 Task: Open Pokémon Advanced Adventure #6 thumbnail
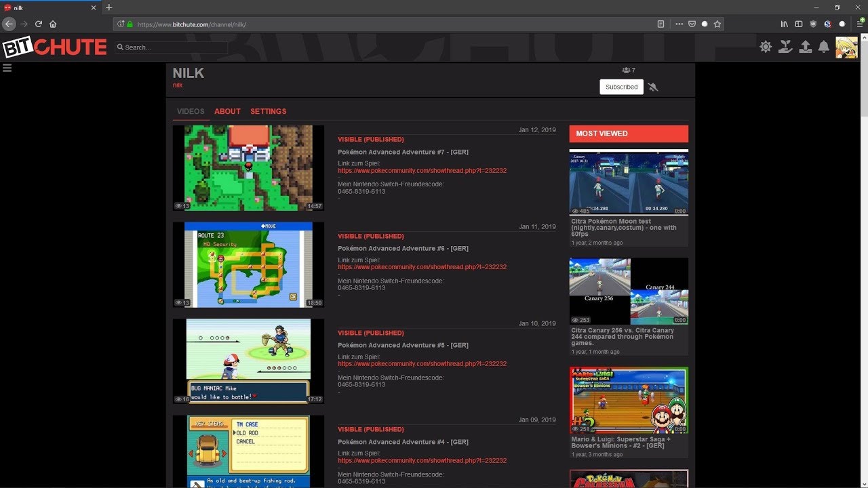coord(248,265)
